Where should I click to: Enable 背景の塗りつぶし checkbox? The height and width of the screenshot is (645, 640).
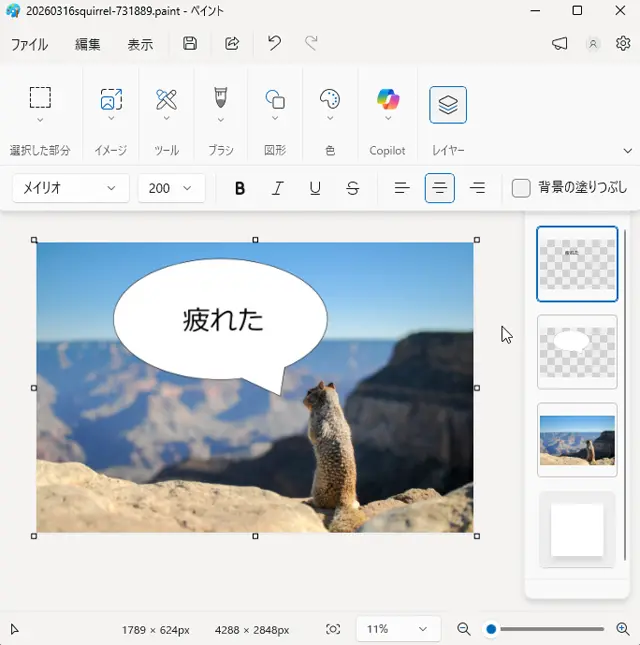pyautogui.click(x=521, y=188)
